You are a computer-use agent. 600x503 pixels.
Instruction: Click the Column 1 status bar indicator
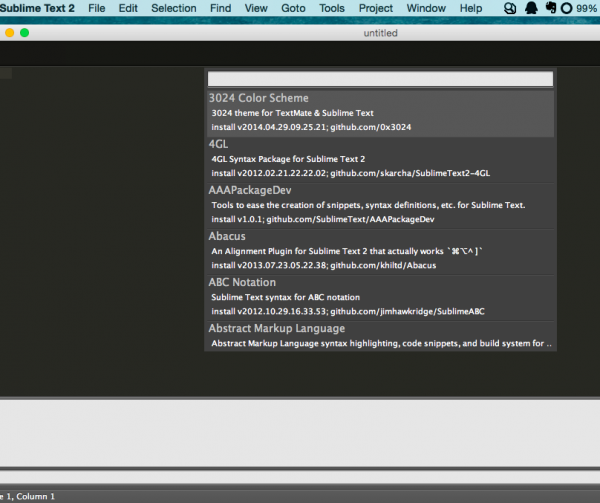pyautogui.click(x=36, y=496)
